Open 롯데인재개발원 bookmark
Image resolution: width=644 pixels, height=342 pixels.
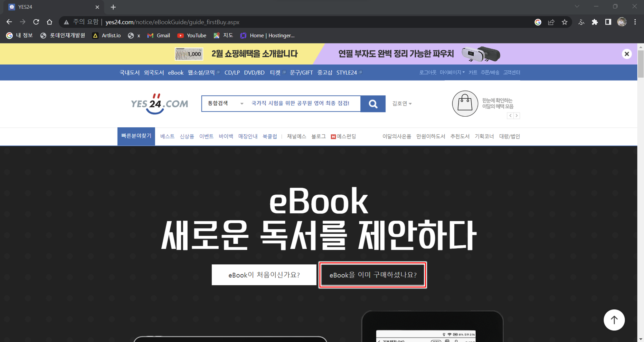pos(62,35)
